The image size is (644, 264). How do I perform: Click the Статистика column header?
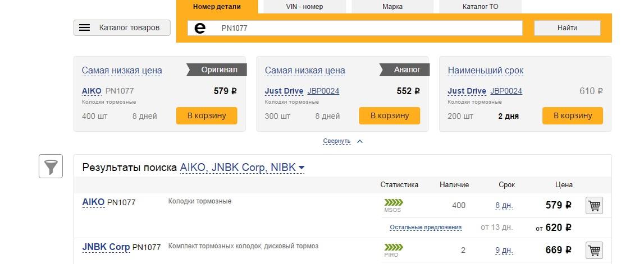[x=399, y=185]
